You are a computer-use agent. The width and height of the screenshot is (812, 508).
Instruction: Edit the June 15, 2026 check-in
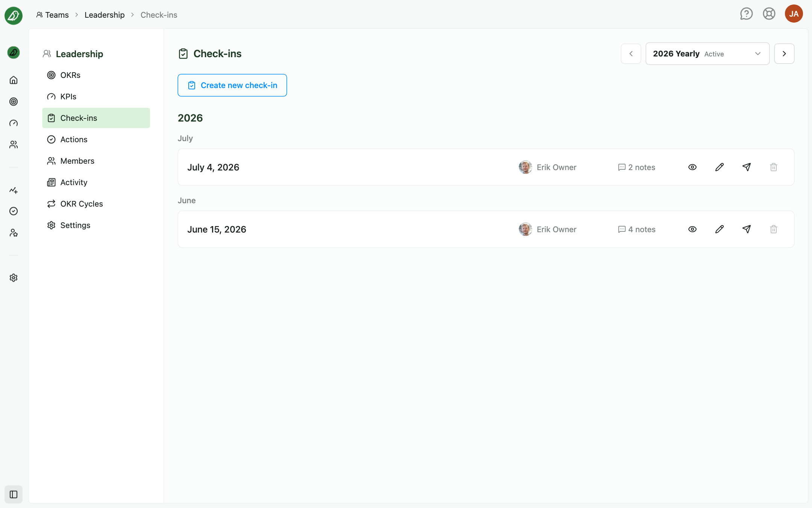tap(720, 229)
